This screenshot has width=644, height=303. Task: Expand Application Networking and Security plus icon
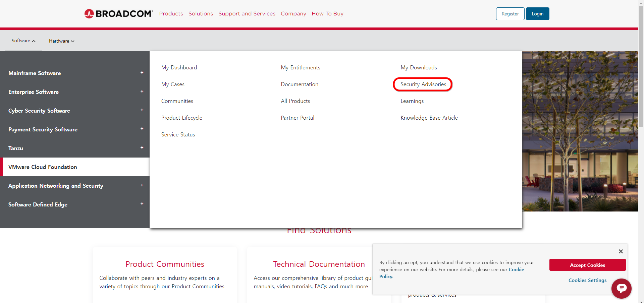tap(142, 185)
